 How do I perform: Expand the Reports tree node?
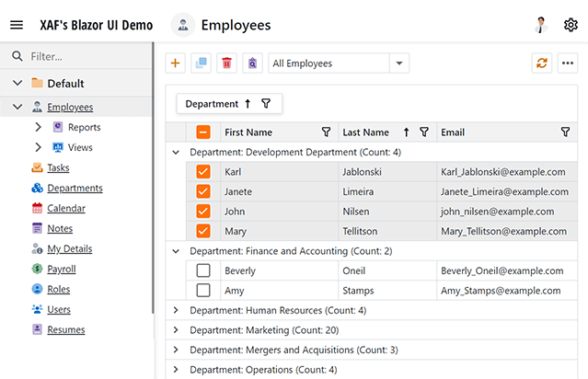point(38,128)
